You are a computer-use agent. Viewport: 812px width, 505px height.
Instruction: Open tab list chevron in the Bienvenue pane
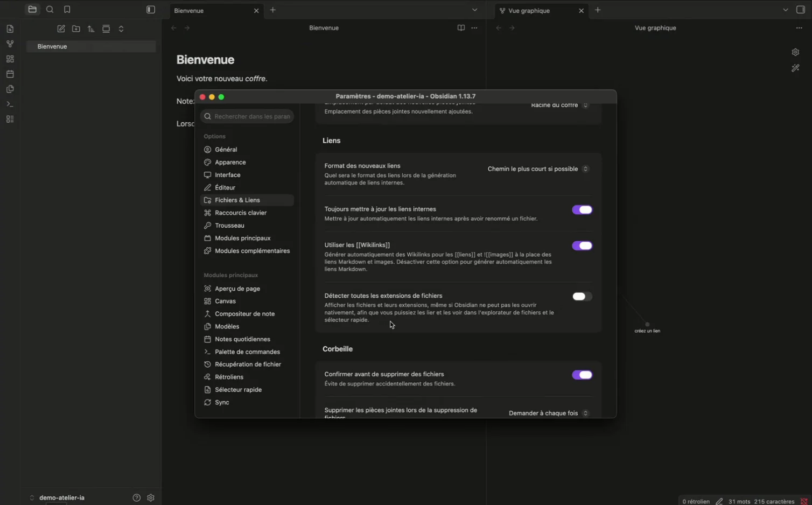coord(474,10)
